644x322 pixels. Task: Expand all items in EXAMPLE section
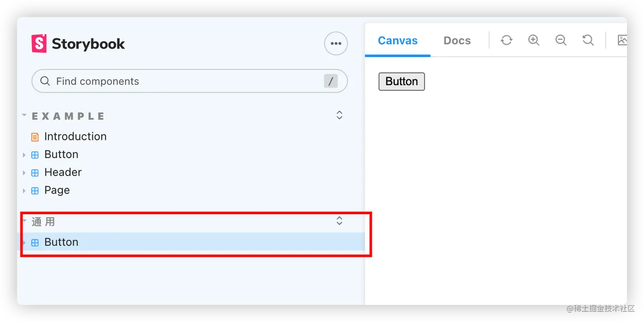[339, 115]
